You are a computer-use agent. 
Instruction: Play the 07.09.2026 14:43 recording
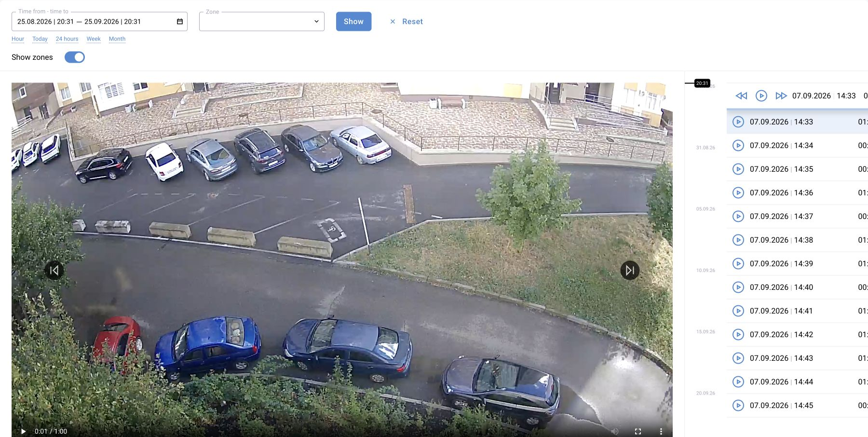coord(738,358)
